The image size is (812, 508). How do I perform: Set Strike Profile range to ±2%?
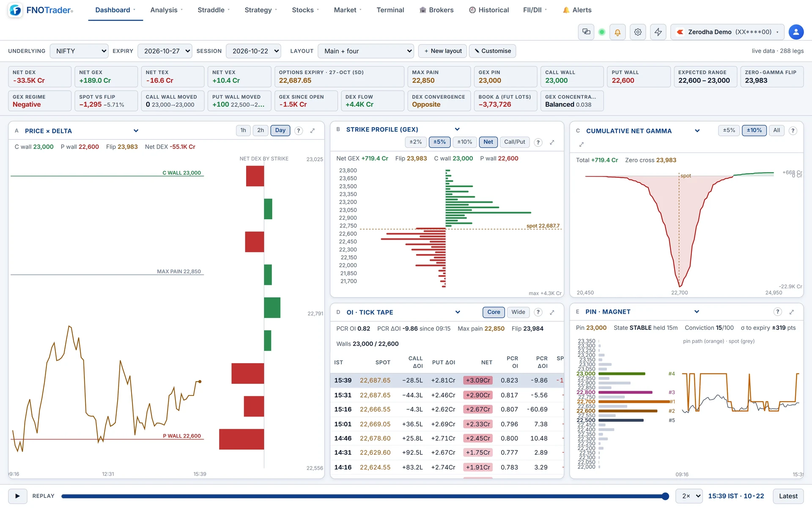coord(415,142)
